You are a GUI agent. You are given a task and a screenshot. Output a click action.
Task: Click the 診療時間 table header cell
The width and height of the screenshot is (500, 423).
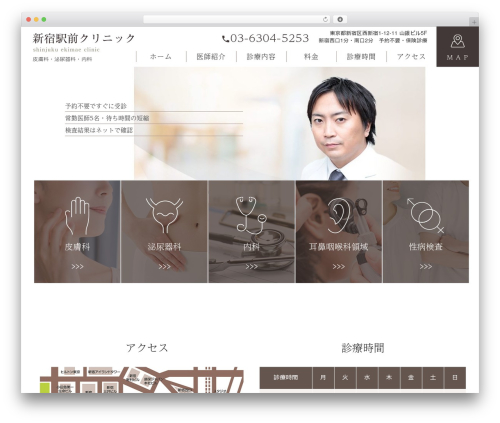coord(286,378)
